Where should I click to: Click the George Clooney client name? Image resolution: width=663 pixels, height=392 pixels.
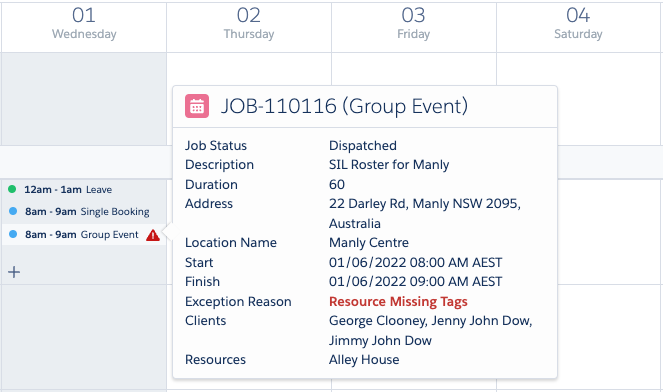[x=378, y=321]
